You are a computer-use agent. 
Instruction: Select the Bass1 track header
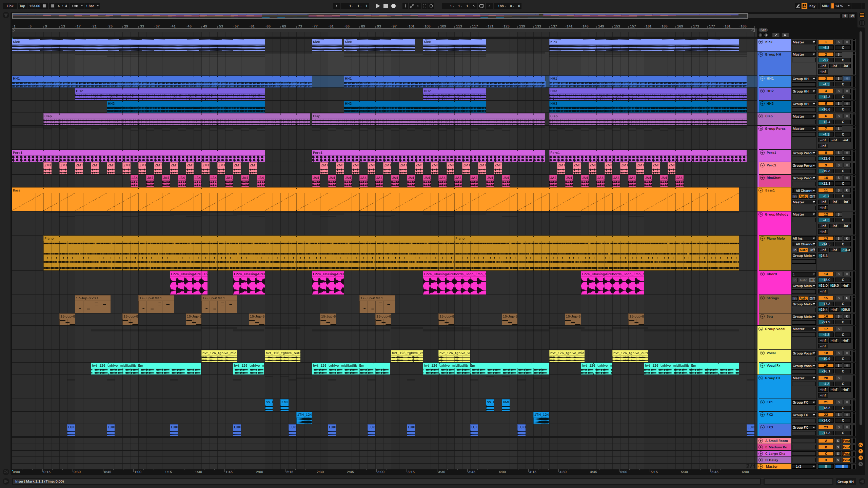(x=774, y=199)
